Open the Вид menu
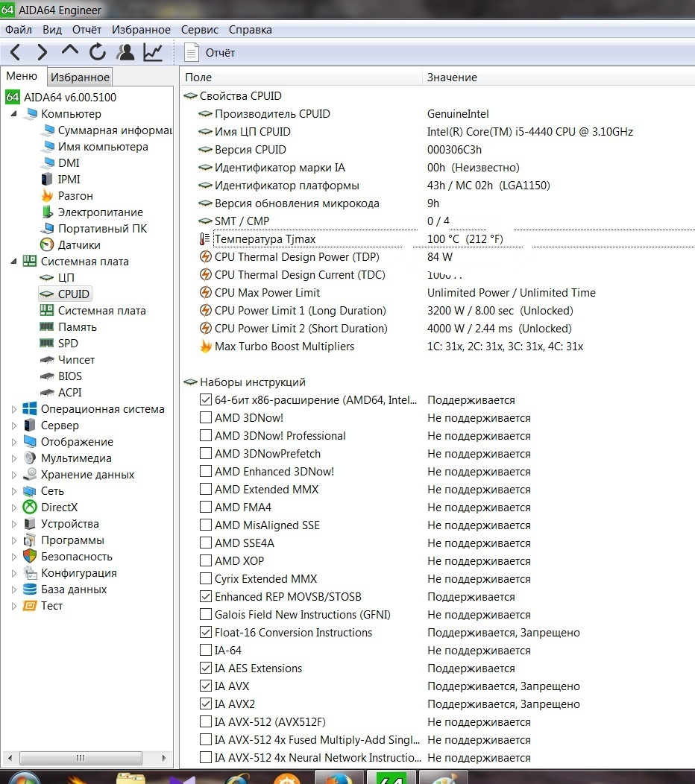The width and height of the screenshot is (695, 784). (52, 30)
